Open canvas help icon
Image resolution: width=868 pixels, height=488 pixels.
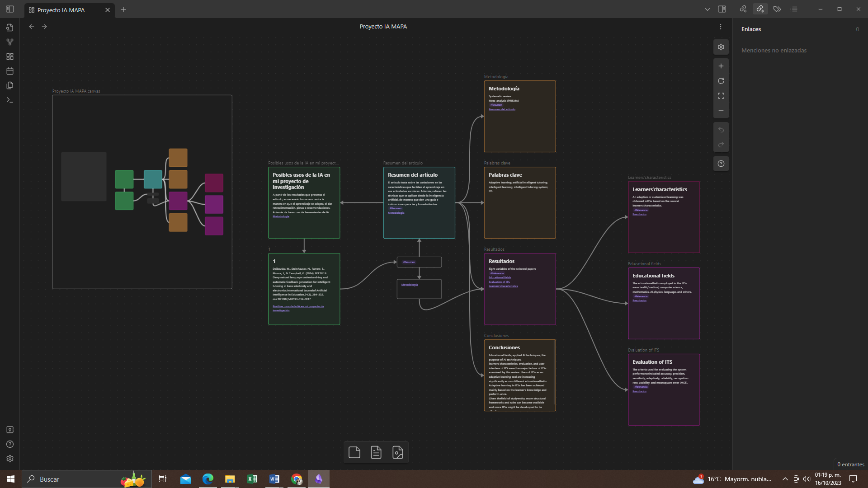tap(721, 164)
